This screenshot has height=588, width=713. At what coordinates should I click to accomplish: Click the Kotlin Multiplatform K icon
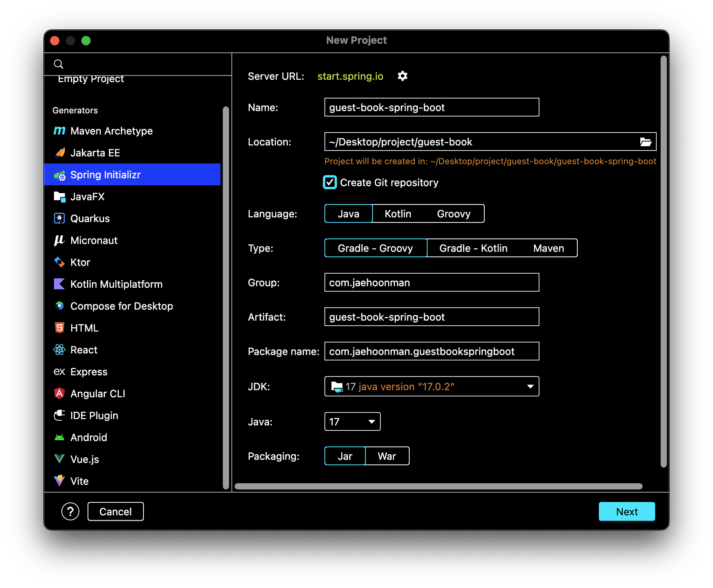pyautogui.click(x=59, y=284)
